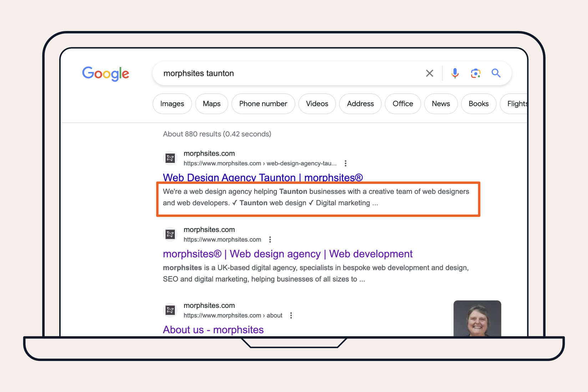The height and width of the screenshot is (392, 588).
Task: Select the Office filter chip
Action: click(x=403, y=104)
